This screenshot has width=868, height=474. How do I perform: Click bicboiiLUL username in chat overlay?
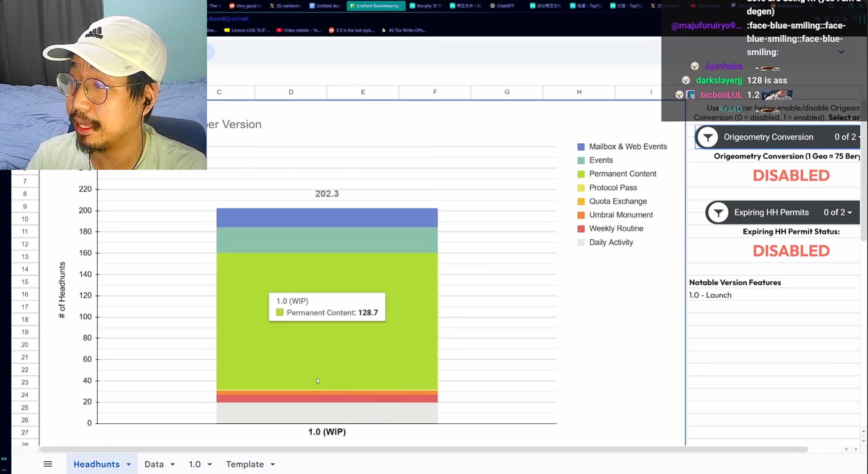click(x=721, y=95)
